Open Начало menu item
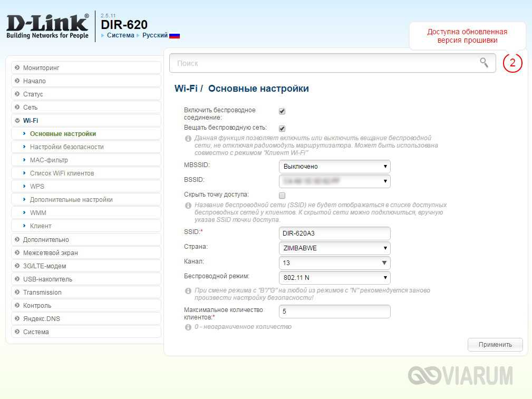This screenshot has height=399, width=532. tap(86, 81)
